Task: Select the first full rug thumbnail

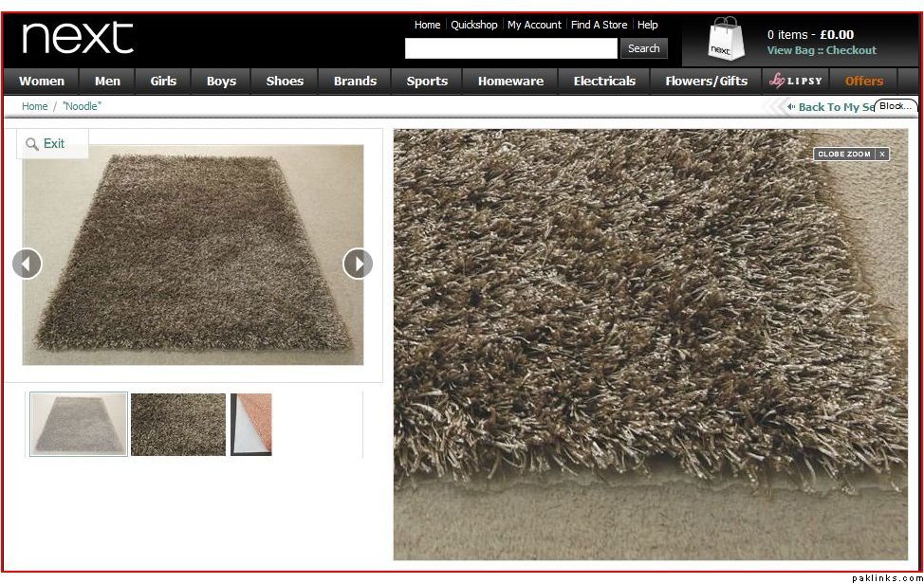Action: click(79, 424)
